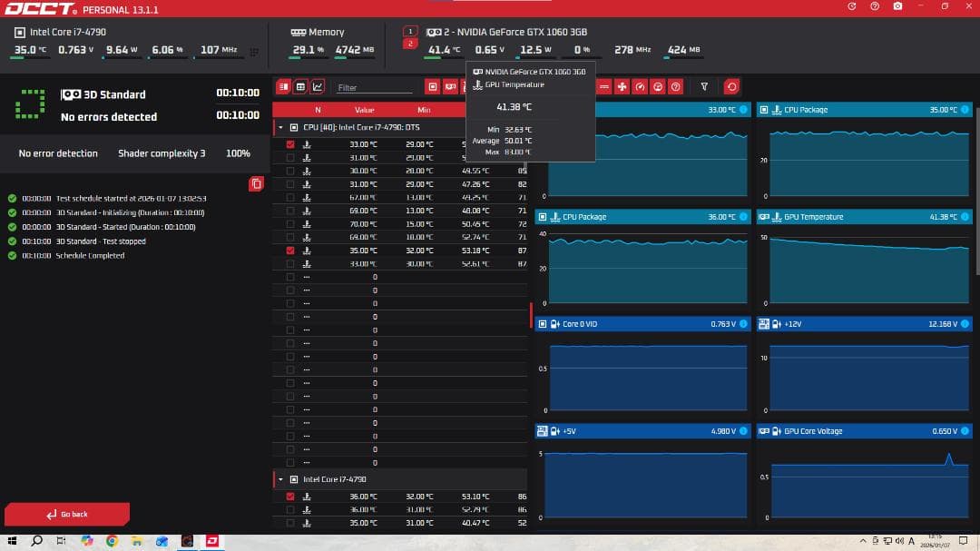Click the red reset statistics icon
Screen dimensions: 980x551
(x=731, y=87)
